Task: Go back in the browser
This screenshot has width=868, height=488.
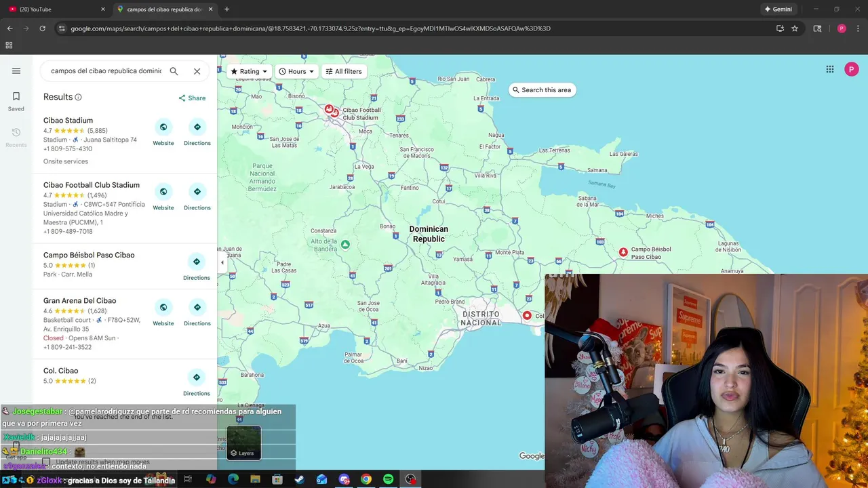Action: 9,28
